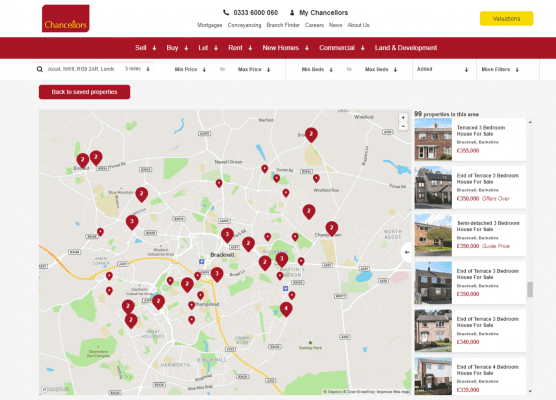Open the 3 miles radius dropdown
Image resolution: width=556 pixels, height=400 pixels.
click(137, 69)
